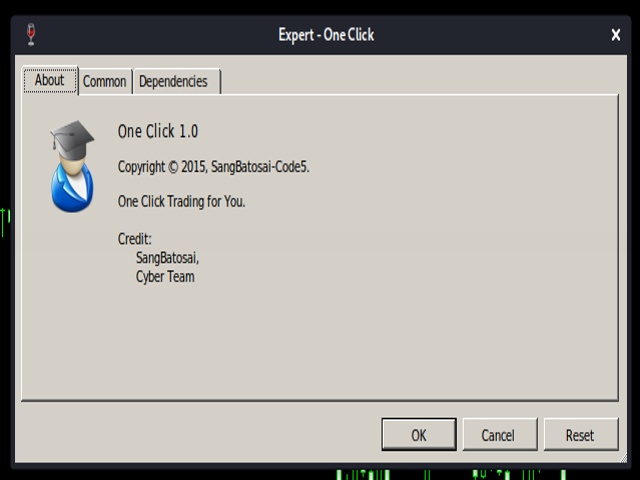Screen dimensions: 640x480
Task: Switch to the Common tab
Action: pos(105,81)
